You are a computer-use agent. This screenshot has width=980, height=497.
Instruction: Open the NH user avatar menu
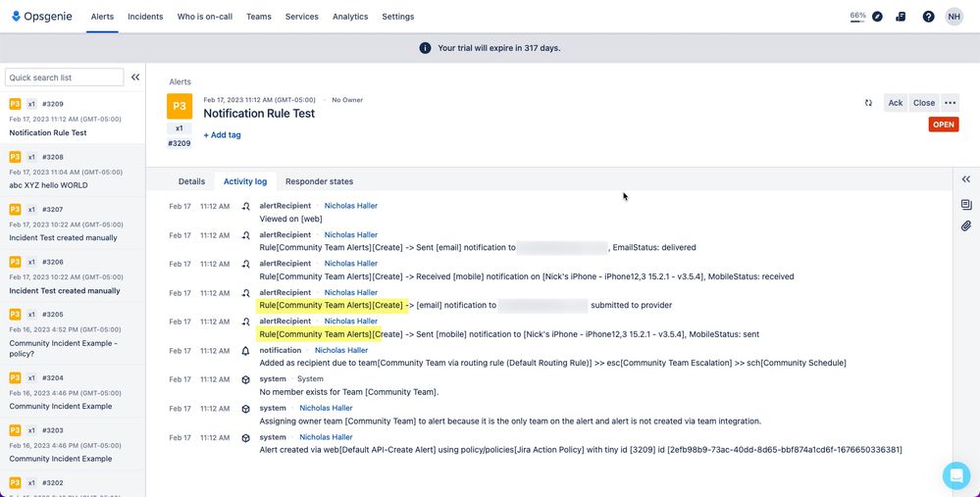pos(954,17)
